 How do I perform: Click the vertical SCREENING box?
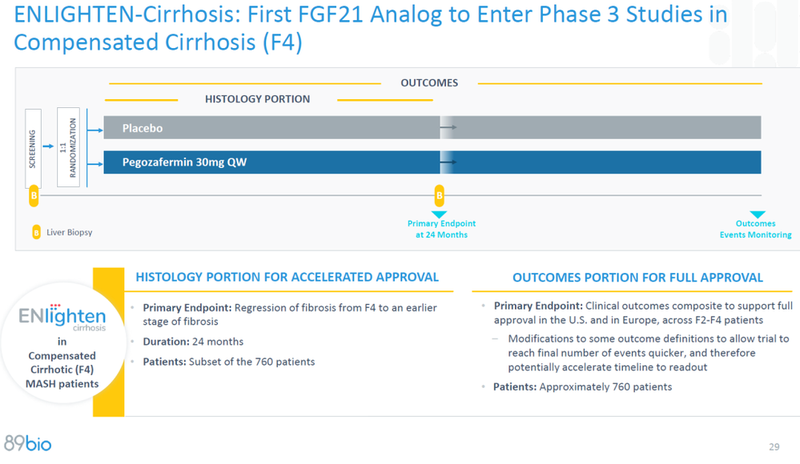coord(33,146)
